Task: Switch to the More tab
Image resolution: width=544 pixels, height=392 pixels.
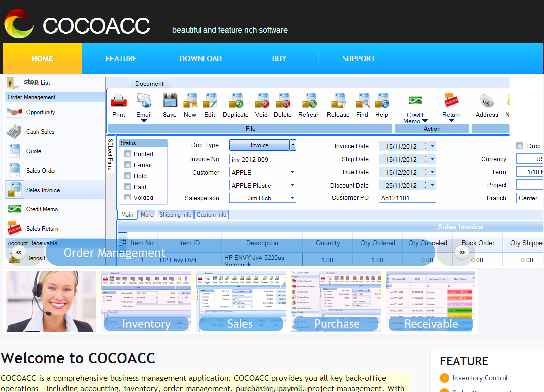Action: coord(147,215)
